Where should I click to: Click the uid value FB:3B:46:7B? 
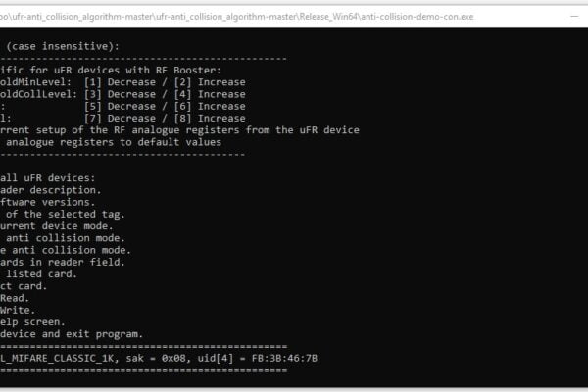click(x=284, y=359)
